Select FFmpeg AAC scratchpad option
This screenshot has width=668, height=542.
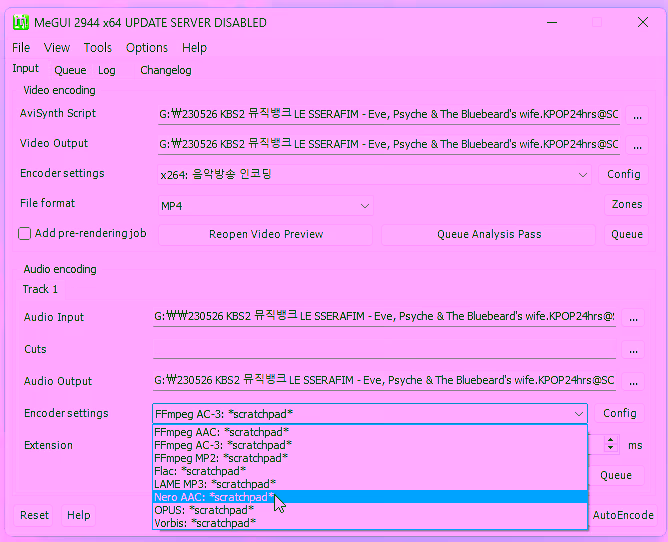[370, 432]
